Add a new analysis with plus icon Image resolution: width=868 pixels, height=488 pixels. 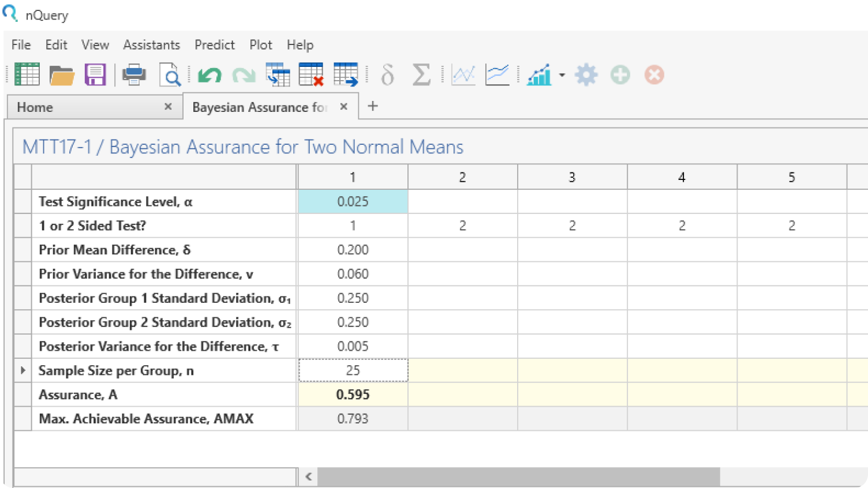(620, 74)
